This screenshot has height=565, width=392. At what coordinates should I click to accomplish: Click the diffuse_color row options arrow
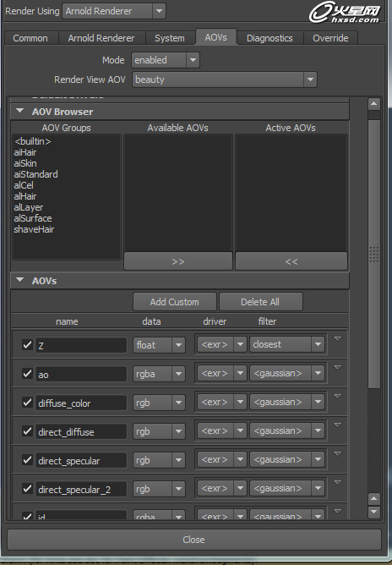click(x=337, y=397)
